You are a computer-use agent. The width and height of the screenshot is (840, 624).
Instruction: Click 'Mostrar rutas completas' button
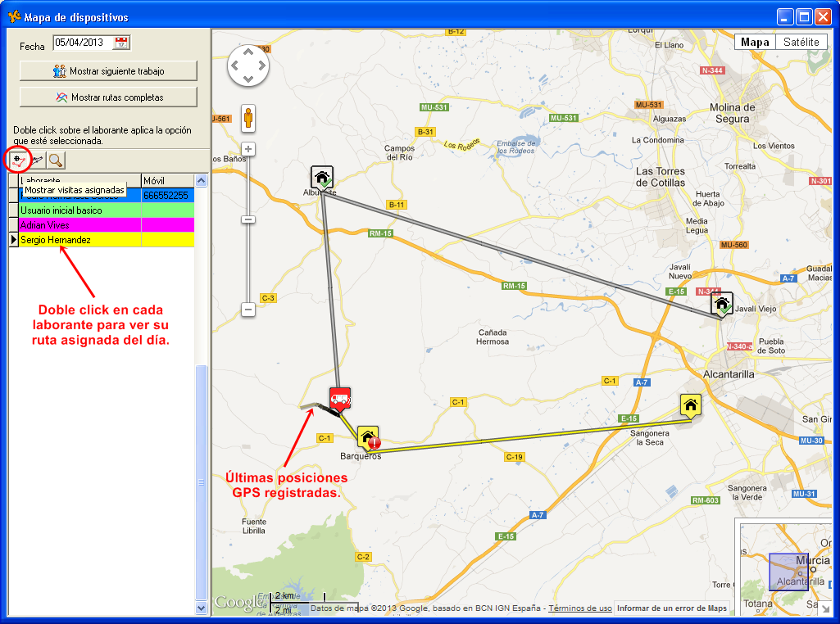point(108,97)
